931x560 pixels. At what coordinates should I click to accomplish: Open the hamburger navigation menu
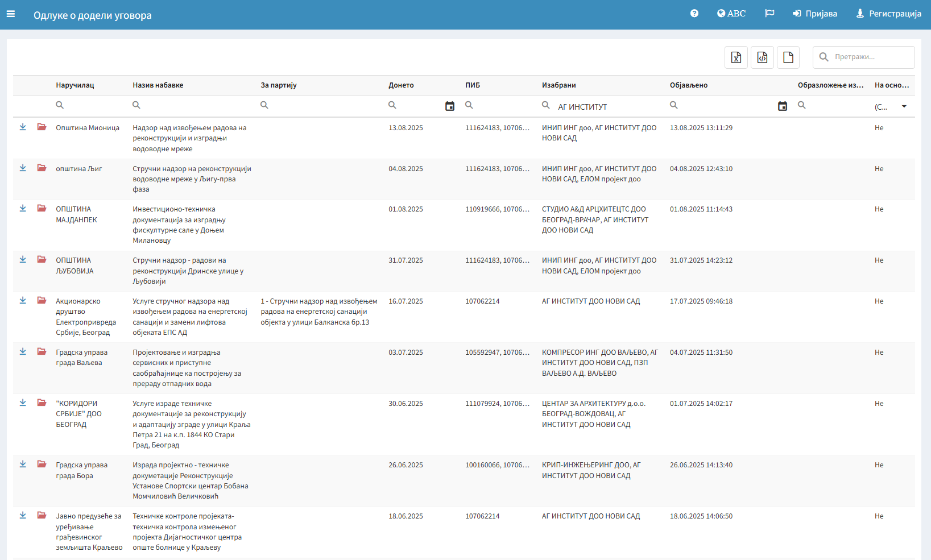click(11, 14)
